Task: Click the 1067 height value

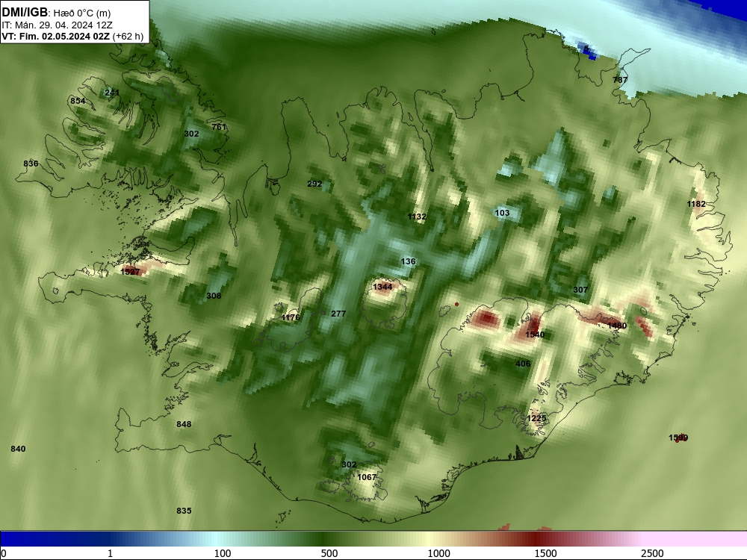Action: coord(367,476)
